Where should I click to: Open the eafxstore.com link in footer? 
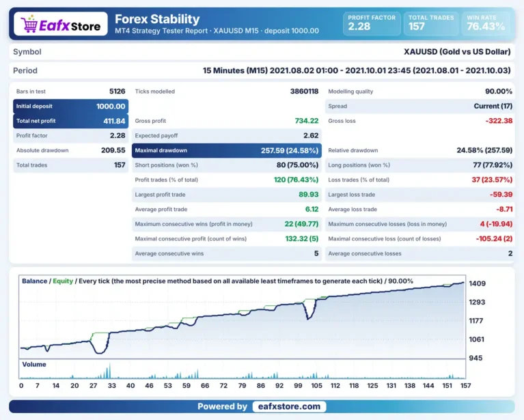290,406
